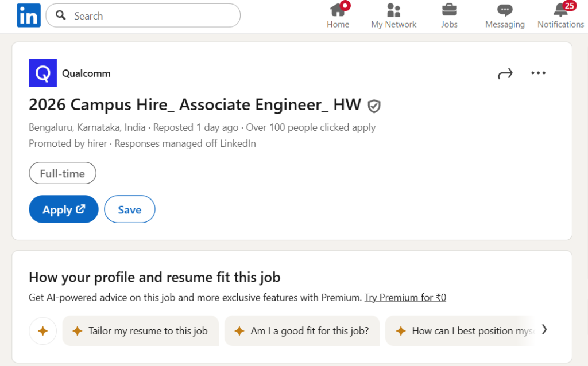Click How your profile and resume fit heading

pos(154,277)
